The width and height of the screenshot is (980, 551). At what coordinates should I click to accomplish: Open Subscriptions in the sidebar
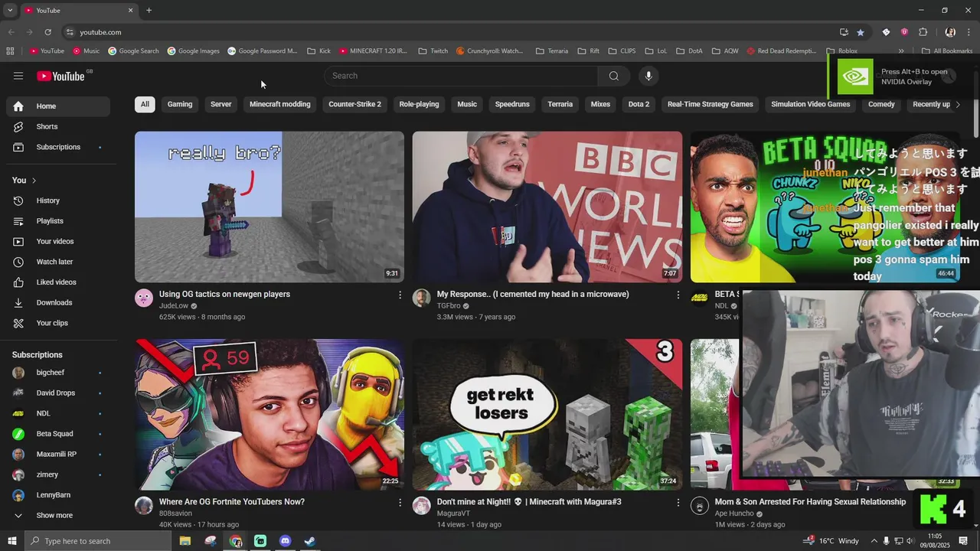[x=58, y=147]
